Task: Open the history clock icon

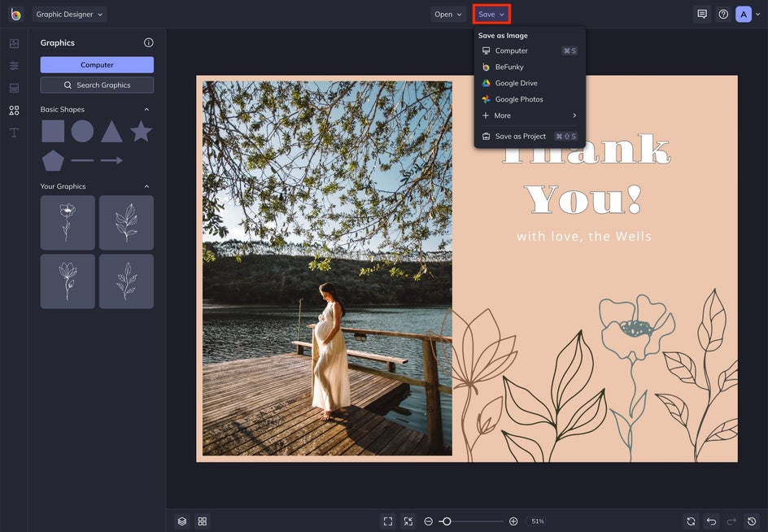Action: (x=752, y=521)
